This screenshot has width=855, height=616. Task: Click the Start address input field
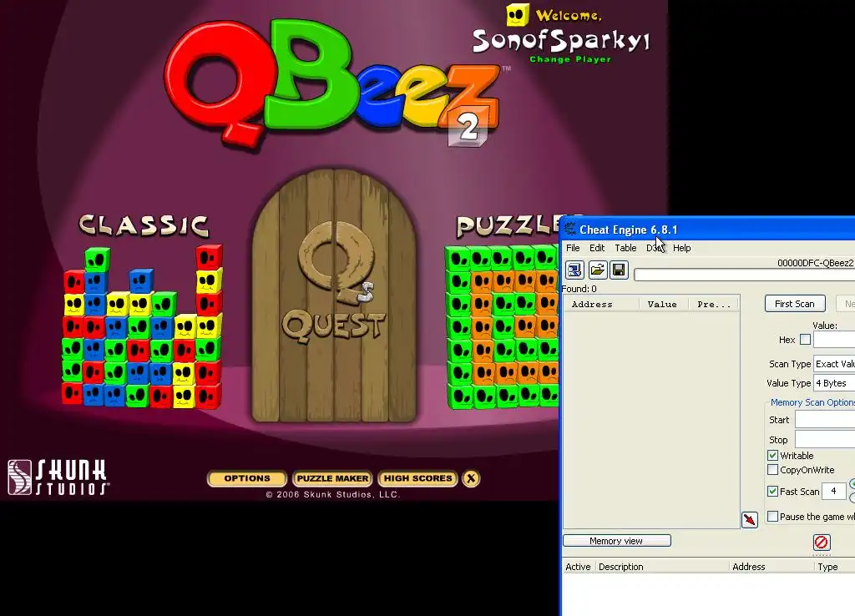825,420
